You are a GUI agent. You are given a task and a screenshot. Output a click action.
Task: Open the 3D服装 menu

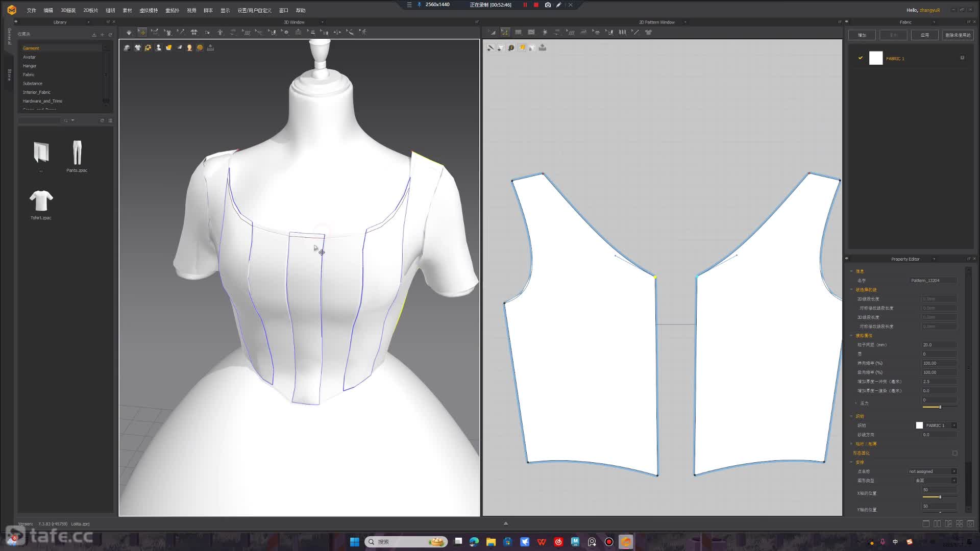pos(68,10)
